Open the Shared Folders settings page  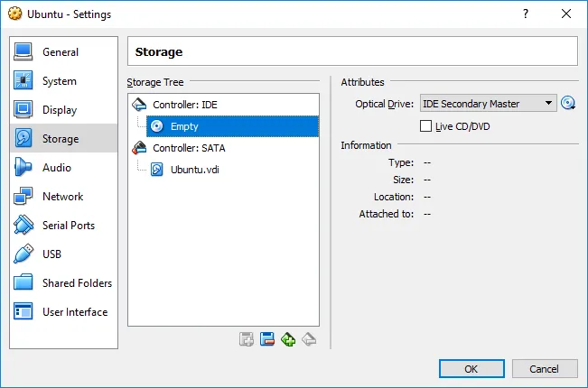tap(77, 283)
